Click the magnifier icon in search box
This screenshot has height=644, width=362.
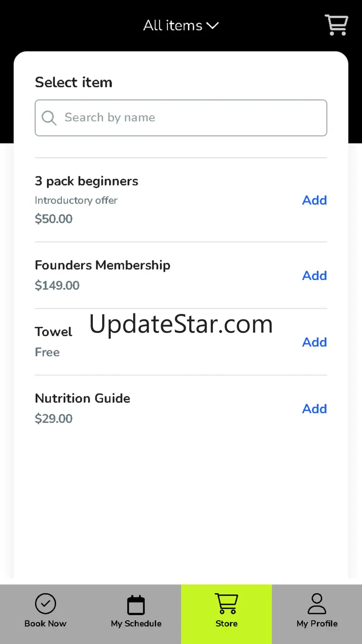(49, 118)
